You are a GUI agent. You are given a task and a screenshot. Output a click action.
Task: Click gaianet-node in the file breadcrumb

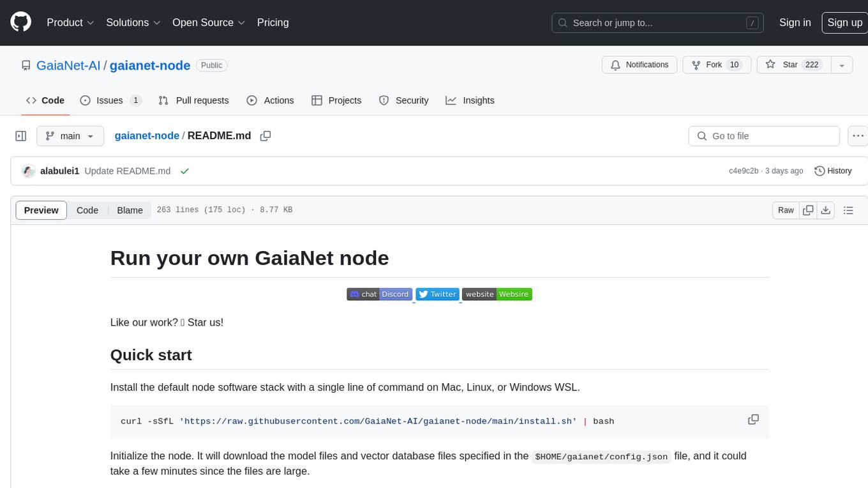click(147, 136)
